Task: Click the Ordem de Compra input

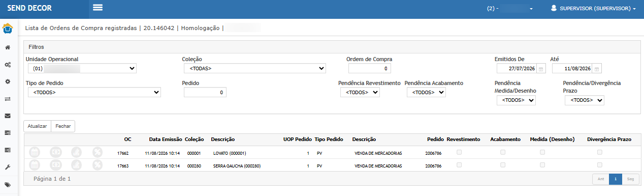Action: [x=370, y=68]
